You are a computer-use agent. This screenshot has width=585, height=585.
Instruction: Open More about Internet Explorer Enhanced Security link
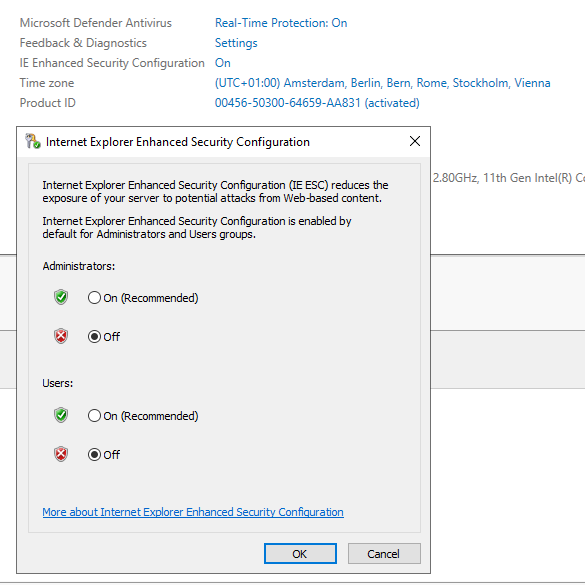193,512
